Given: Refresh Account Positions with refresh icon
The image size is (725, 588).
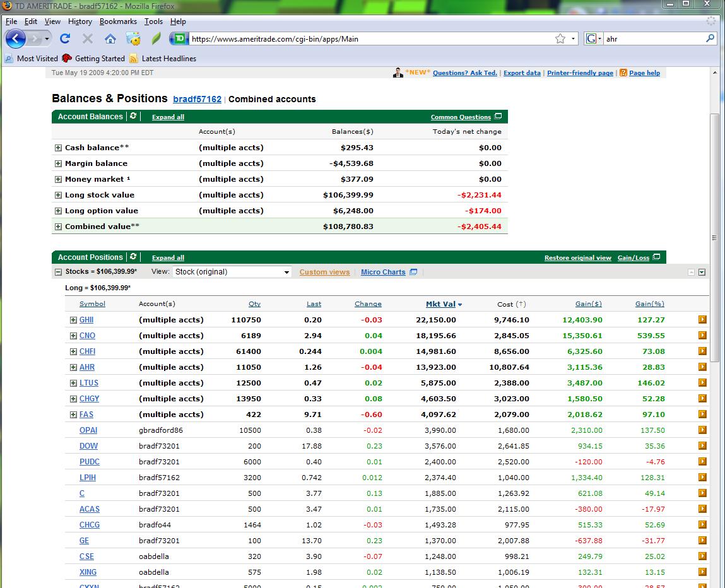Looking at the screenshot, I should tap(133, 257).
